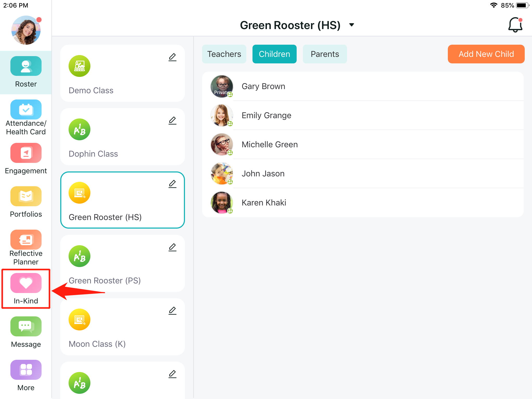This screenshot has width=532, height=399.
Task: Tap the user profile photo in the sidebar
Action: coord(26,30)
